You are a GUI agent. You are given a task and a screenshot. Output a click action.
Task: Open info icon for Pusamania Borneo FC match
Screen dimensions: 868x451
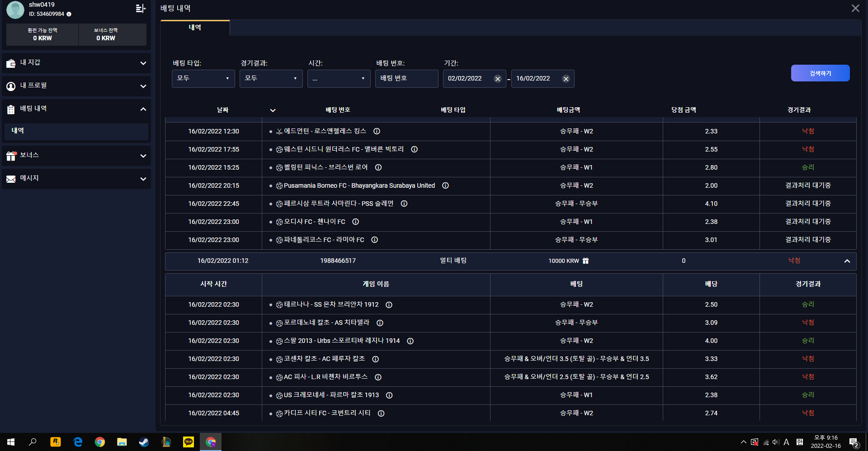(x=445, y=185)
